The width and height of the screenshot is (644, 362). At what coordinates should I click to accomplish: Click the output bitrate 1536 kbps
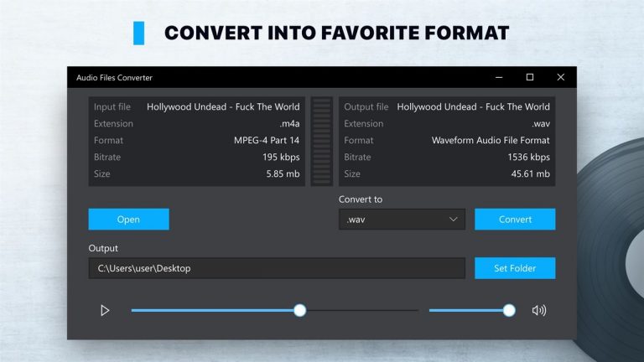[528, 158]
